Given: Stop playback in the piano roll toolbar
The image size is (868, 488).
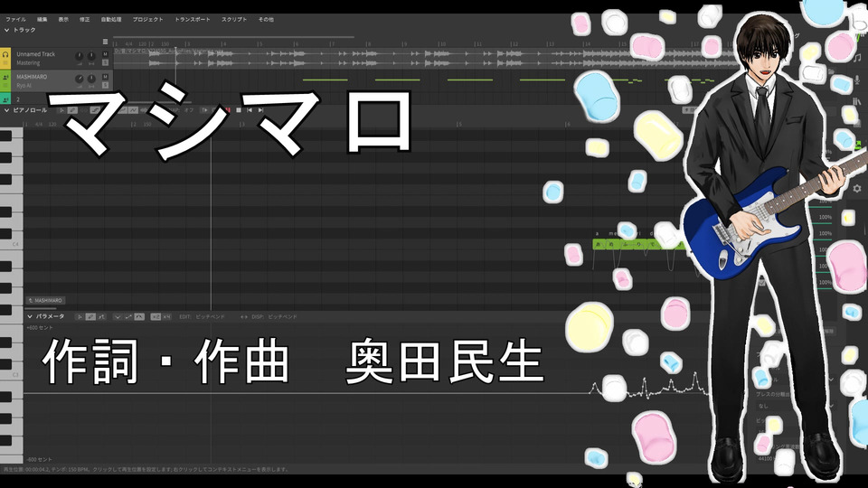Looking at the screenshot, I should (x=239, y=110).
